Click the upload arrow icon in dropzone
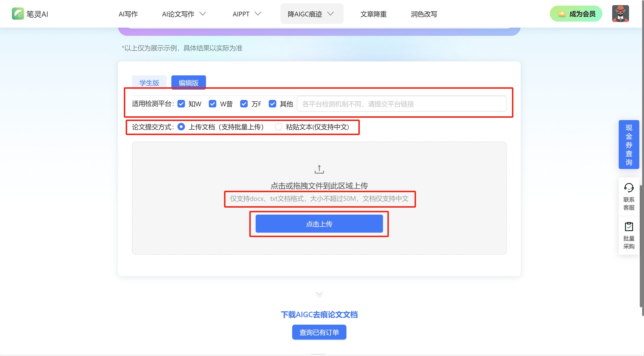This screenshot has height=356, width=644. coord(319,169)
